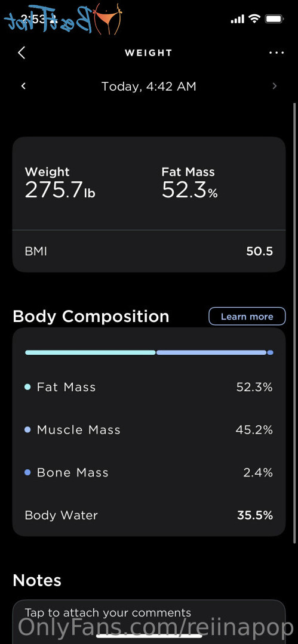Tap the Today, 4:42 AM date label
The width and height of the screenshot is (298, 644).
tap(149, 86)
